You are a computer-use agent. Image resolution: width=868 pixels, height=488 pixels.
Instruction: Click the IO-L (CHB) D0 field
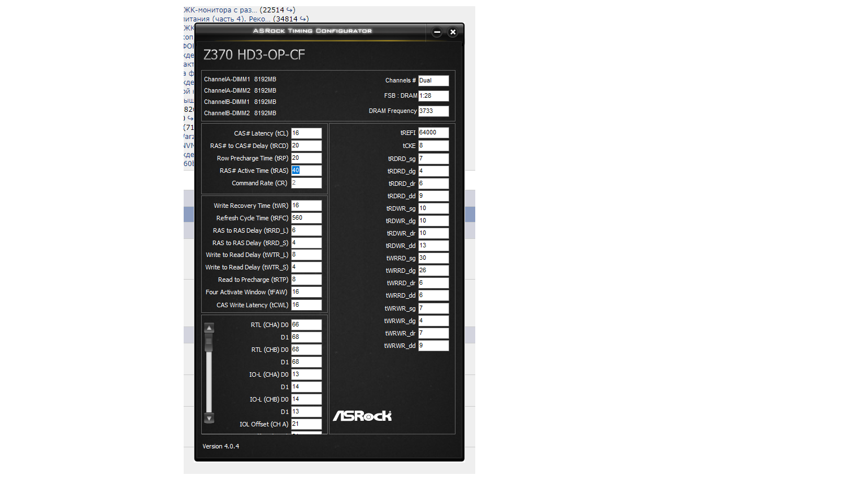pos(306,399)
